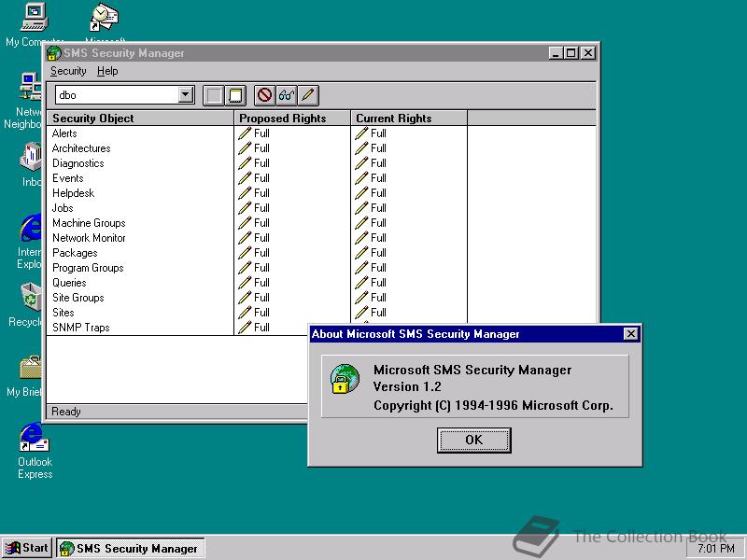The height and width of the screenshot is (560, 747).
Task: Click the Security Object column header
Action: (140, 119)
